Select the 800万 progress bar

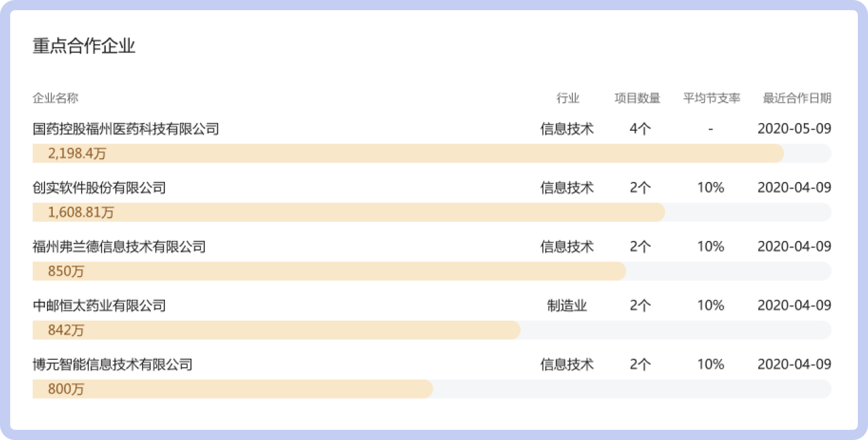232,389
